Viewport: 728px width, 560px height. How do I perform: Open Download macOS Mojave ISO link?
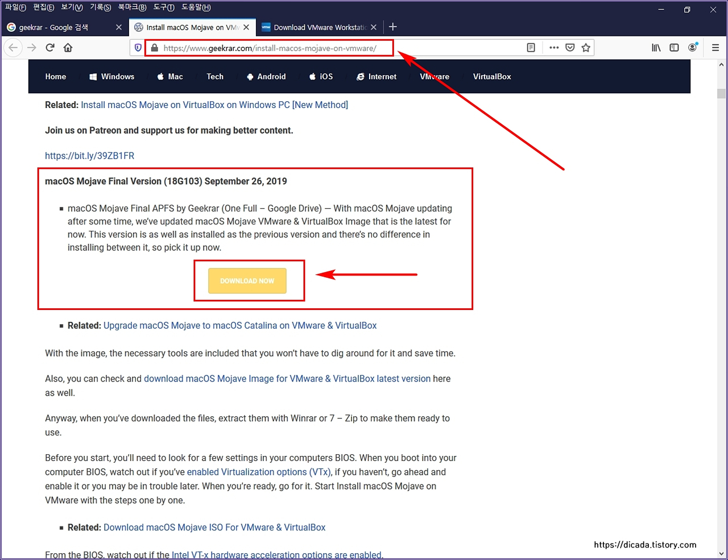click(214, 528)
